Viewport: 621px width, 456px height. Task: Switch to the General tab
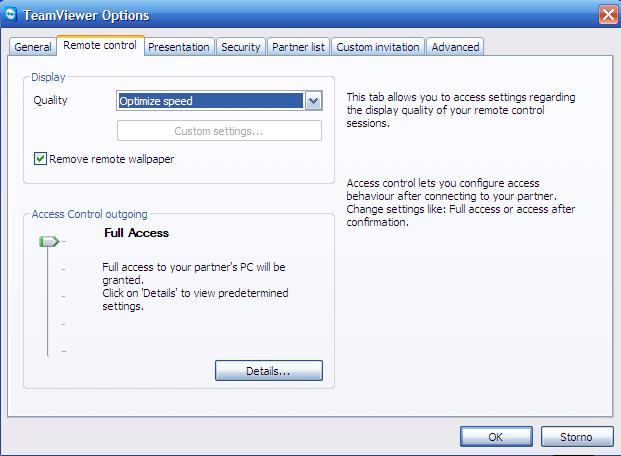pyautogui.click(x=32, y=47)
